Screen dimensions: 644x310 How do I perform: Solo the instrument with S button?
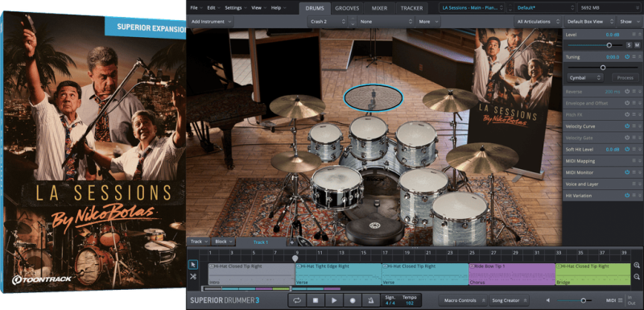click(629, 45)
